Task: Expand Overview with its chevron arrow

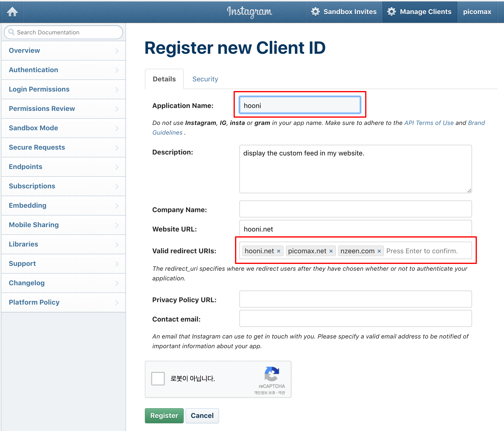Action: 117,51
